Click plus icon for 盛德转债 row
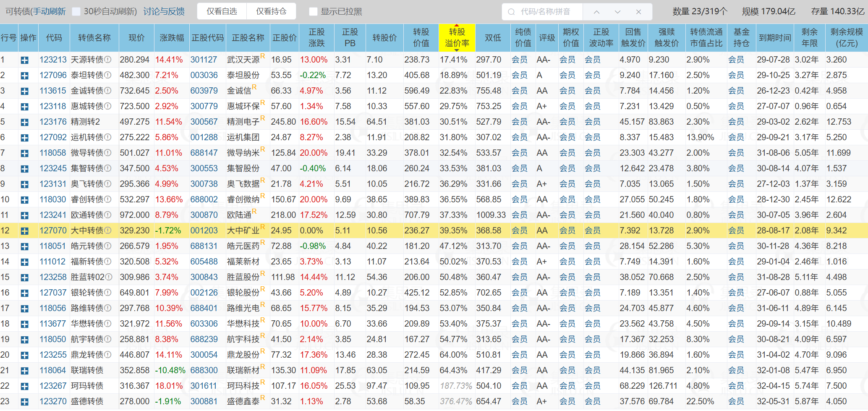868x411 pixels. click(25, 402)
